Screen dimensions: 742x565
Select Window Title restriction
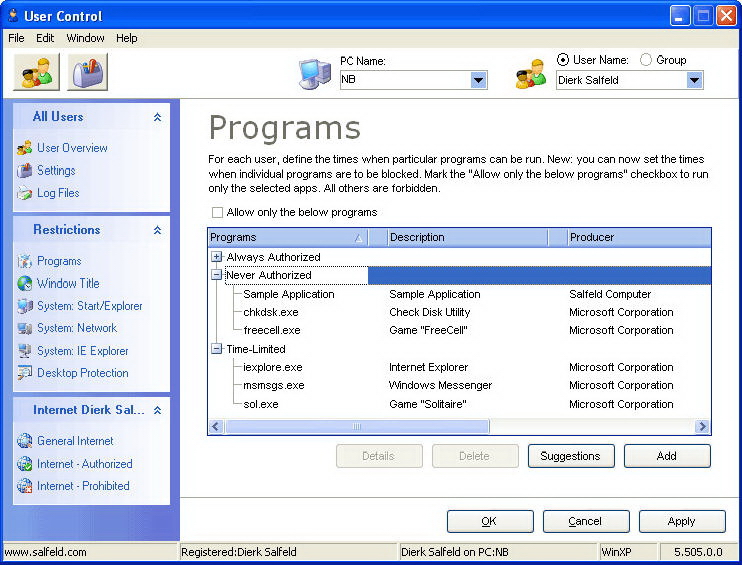tap(68, 283)
